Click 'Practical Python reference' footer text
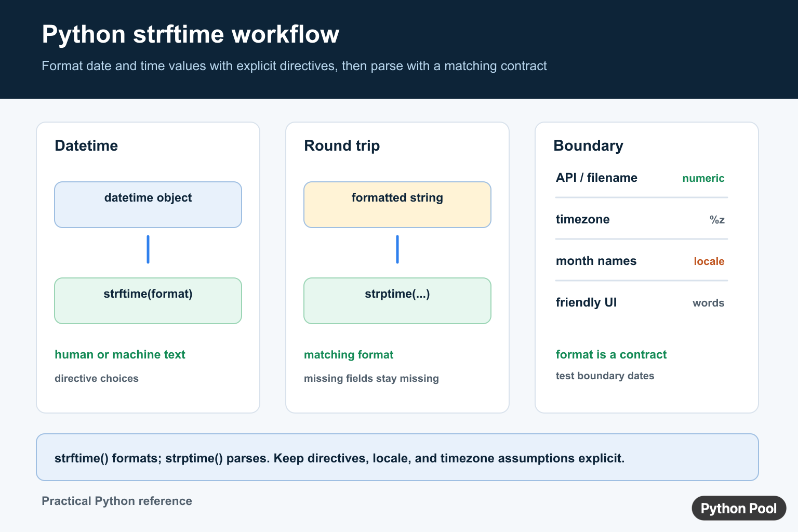This screenshot has height=532, width=798. pyautogui.click(x=117, y=501)
